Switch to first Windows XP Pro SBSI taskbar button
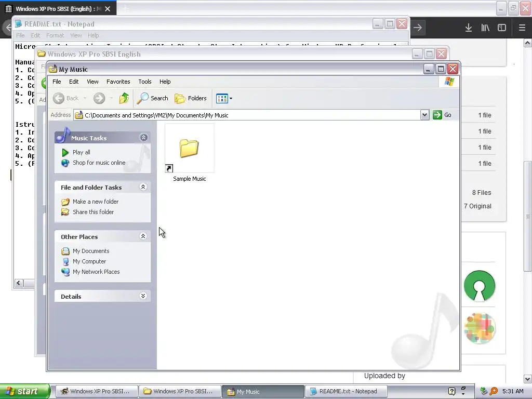Image resolution: width=532 pixels, height=399 pixels. (x=96, y=391)
